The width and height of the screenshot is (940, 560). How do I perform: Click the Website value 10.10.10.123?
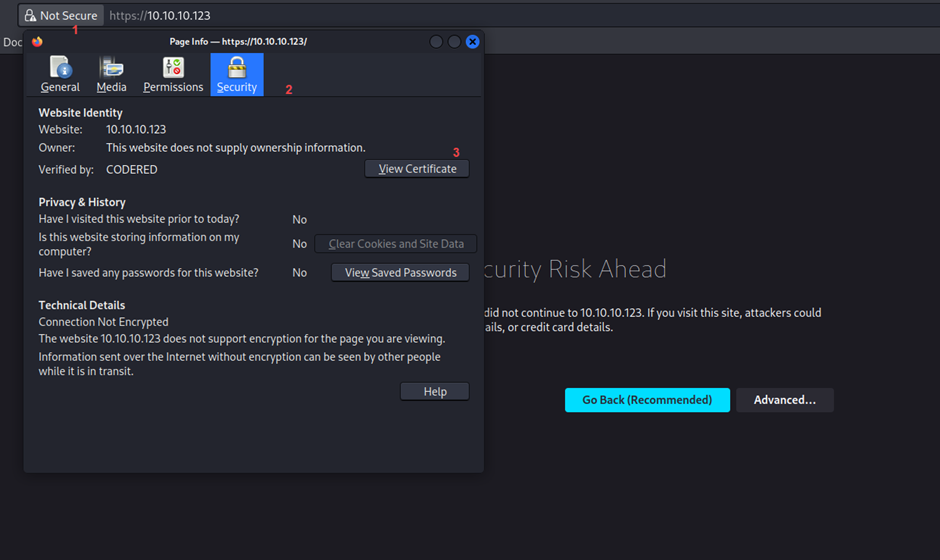click(136, 130)
